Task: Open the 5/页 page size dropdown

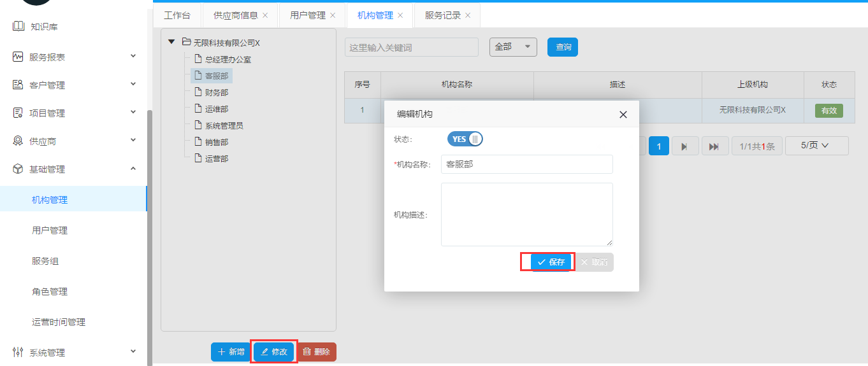Action: 816,146
